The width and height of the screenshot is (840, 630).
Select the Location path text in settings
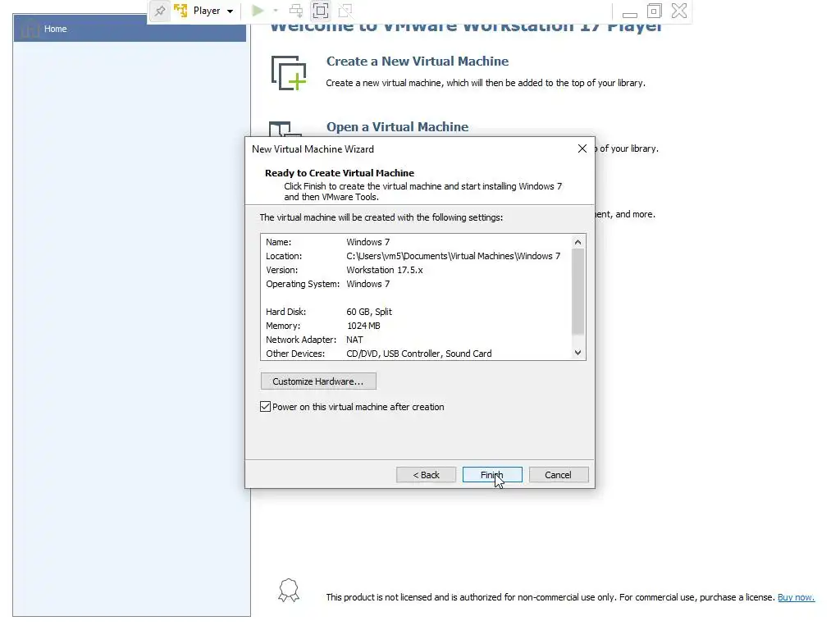[453, 256]
